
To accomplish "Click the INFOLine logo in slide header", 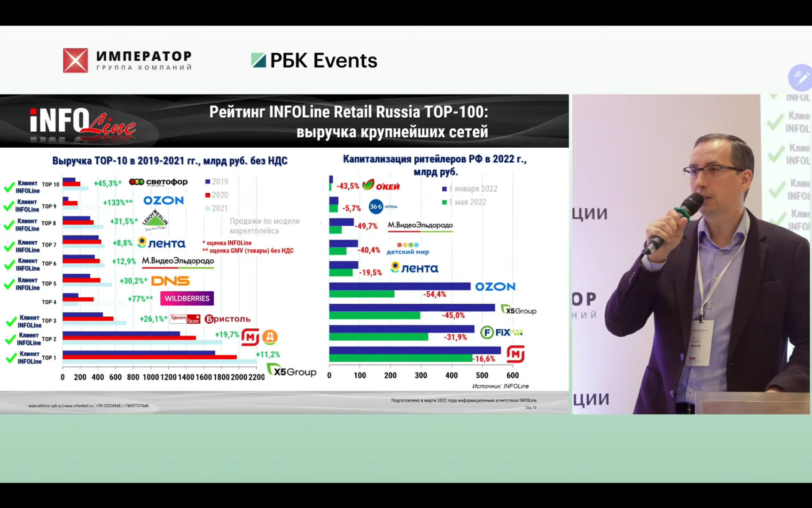I will [83, 123].
